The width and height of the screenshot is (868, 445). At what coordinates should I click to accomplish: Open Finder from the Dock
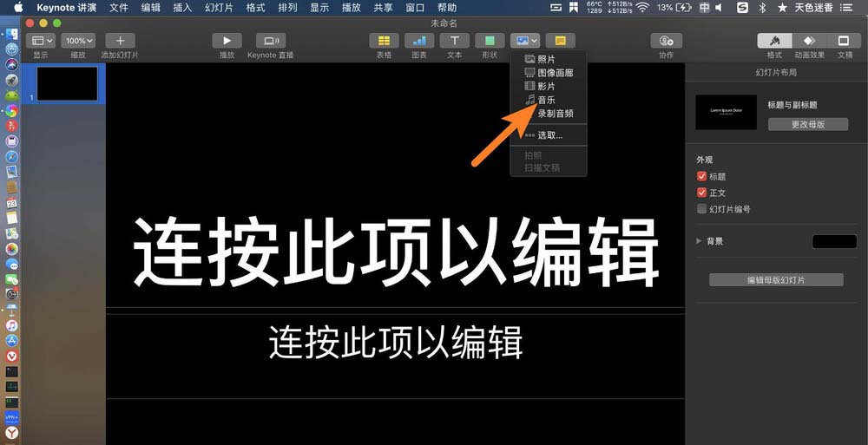pyautogui.click(x=11, y=34)
